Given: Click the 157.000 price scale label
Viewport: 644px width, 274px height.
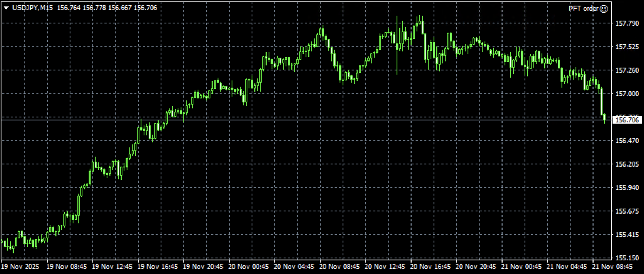Looking at the screenshot, I should (627, 94).
